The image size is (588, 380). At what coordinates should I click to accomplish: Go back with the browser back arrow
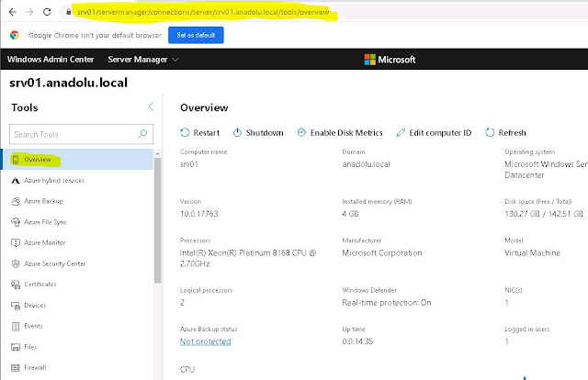tap(12, 12)
